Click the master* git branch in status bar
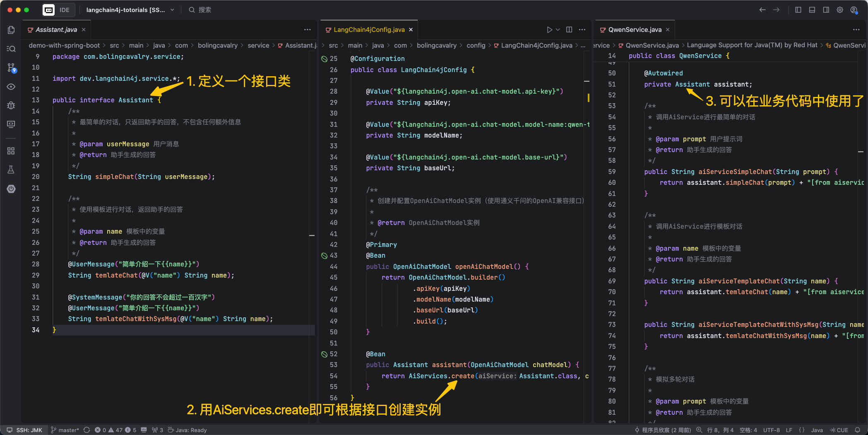This screenshot has width=868, height=435. point(65,430)
